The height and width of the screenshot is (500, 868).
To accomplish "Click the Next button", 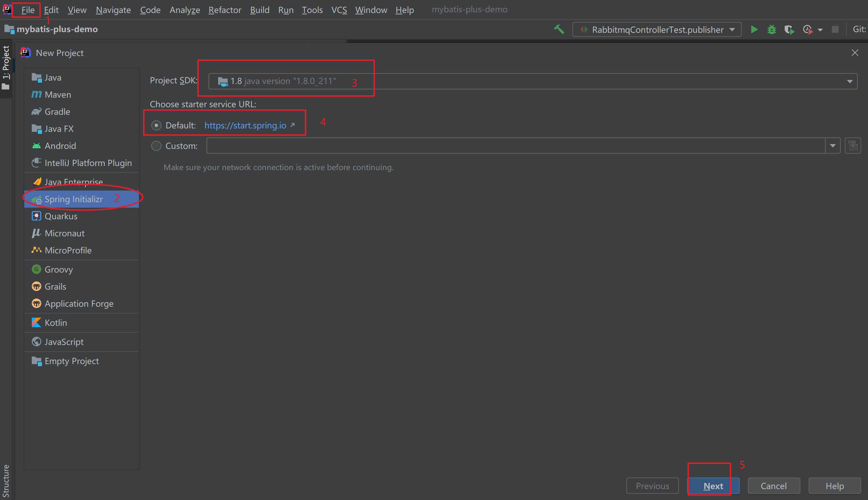I will point(713,486).
